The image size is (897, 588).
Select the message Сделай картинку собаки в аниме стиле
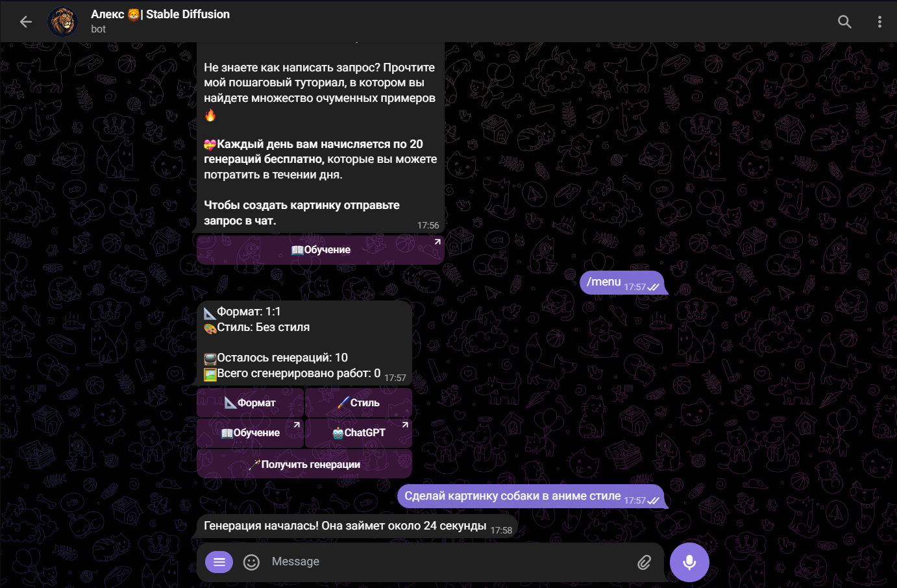[531, 496]
